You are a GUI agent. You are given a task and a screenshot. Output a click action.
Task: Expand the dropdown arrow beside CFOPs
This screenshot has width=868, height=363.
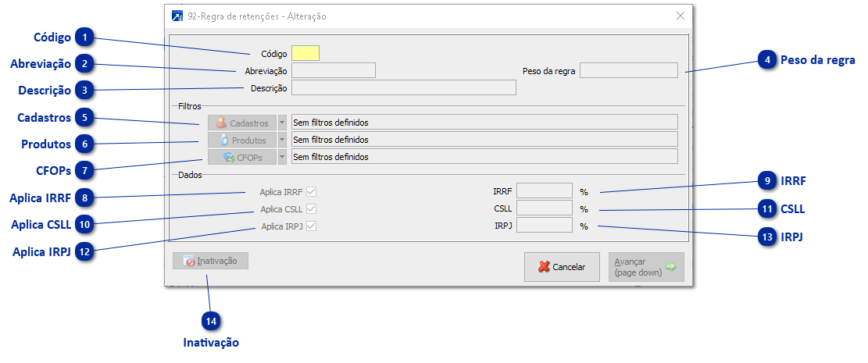tap(283, 157)
